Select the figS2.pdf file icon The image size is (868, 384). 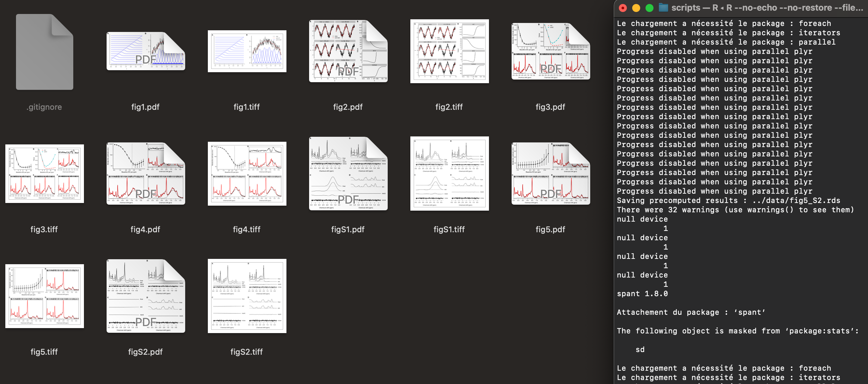pos(146,296)
